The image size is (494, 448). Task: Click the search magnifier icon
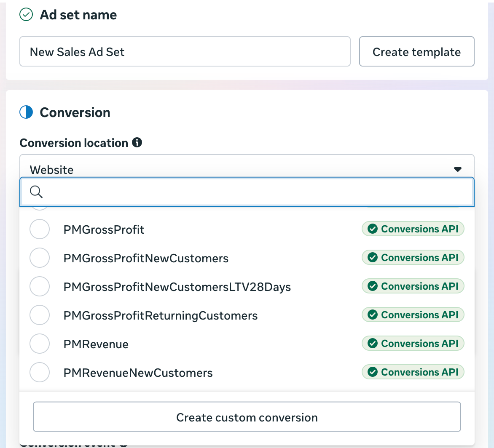(36, 192)
